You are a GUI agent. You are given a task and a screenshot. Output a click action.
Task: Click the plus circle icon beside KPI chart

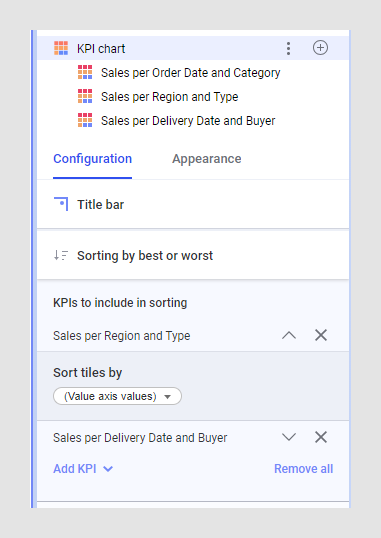pyautogui.click(x=320, y=48)
